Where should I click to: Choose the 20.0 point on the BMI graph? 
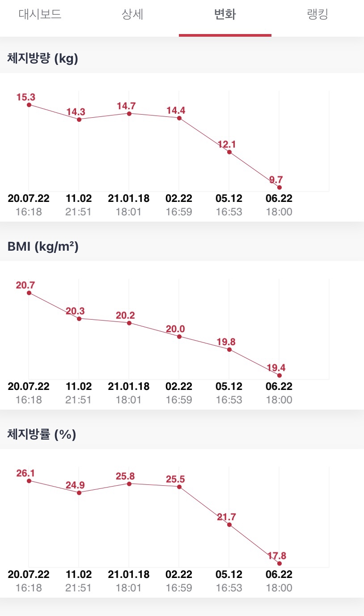(179, 336)
